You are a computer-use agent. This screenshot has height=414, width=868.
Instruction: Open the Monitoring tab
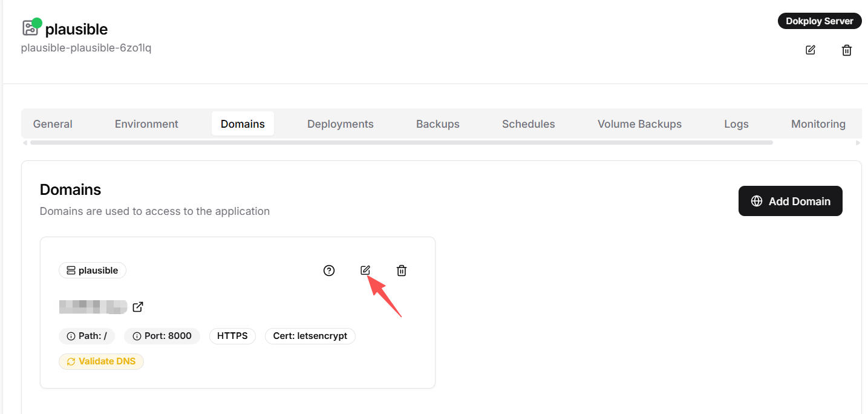[x=818, y=124]
